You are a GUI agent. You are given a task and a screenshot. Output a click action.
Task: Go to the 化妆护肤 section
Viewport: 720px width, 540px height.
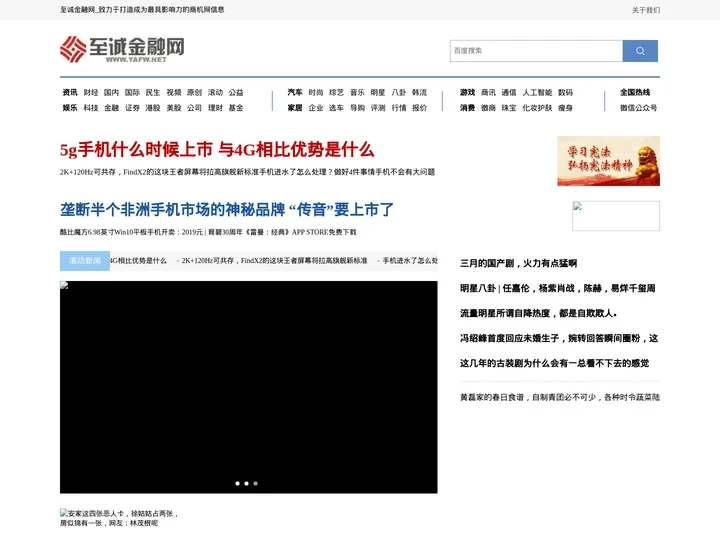[x=537, y=108]
